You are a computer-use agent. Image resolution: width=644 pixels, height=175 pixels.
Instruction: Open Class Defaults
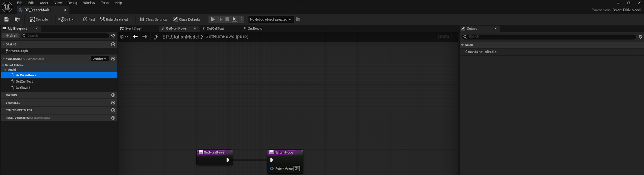pos(187,19)
